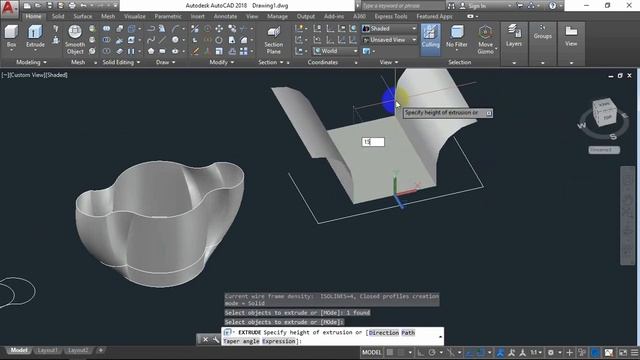Switch to the Surface ribbon tab
Screen dimensions: 640x360
(82, 16)
